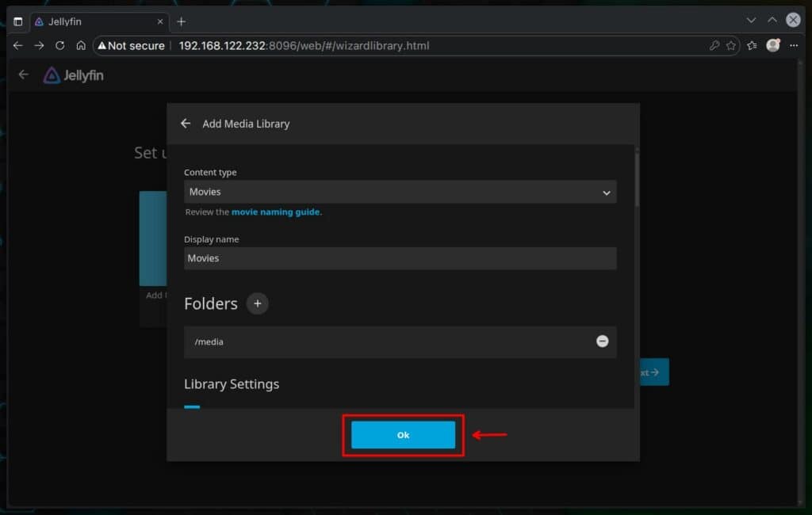Click the Jellyfin logo in the header
The width and height of the screenshot is (812, 515).
(x=73, y=75)
